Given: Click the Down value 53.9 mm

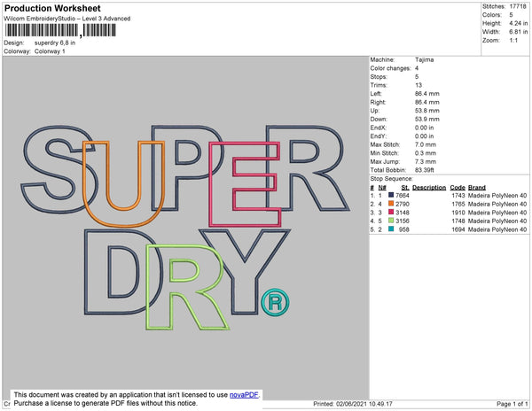Looking at the screenshot, I should pyautogui.click(x=426, y=120).
